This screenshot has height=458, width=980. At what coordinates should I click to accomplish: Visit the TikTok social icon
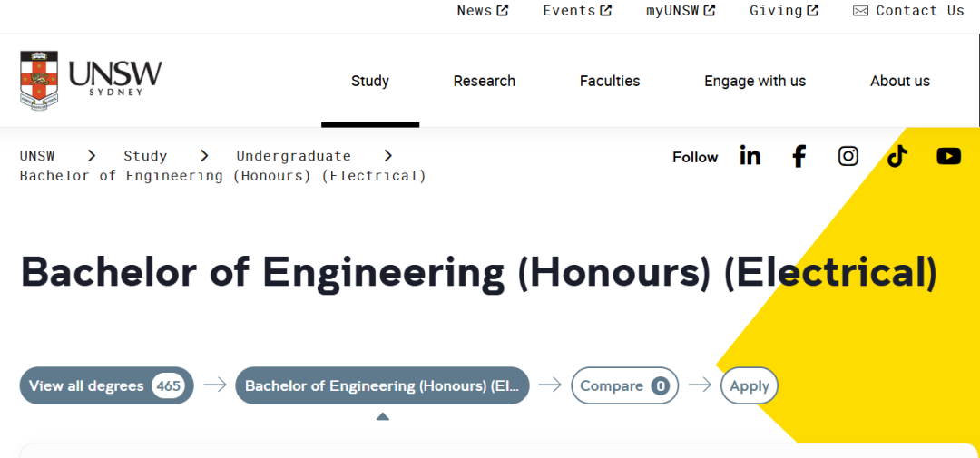click(x=897, y=156)
